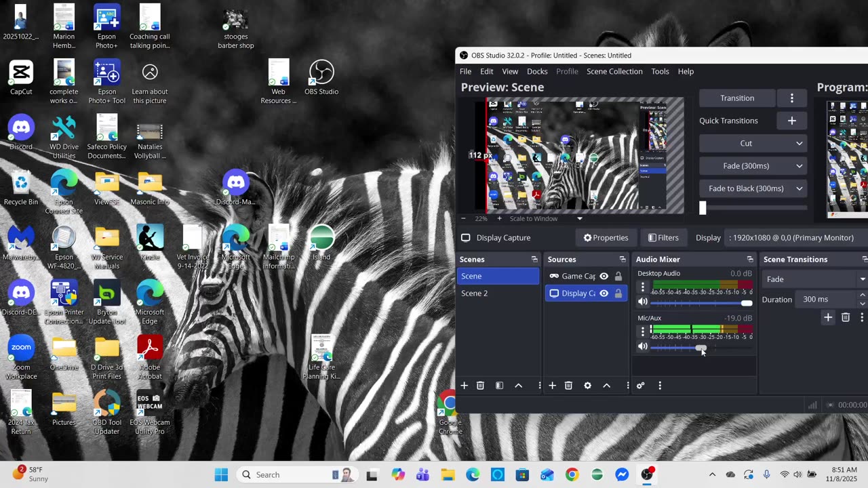
Task: Mute Desktop Audio
Action: [x=643, y=302]
